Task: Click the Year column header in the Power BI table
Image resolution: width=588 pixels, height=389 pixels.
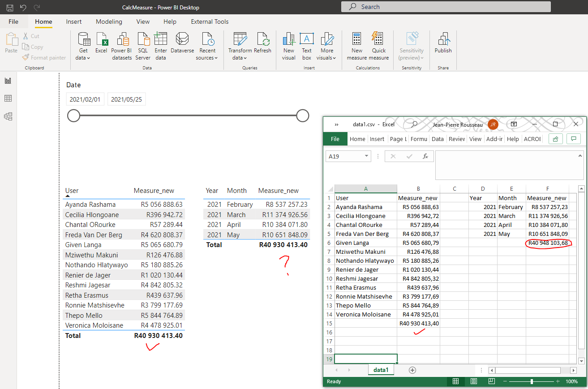Action: (x=212, y=191)
